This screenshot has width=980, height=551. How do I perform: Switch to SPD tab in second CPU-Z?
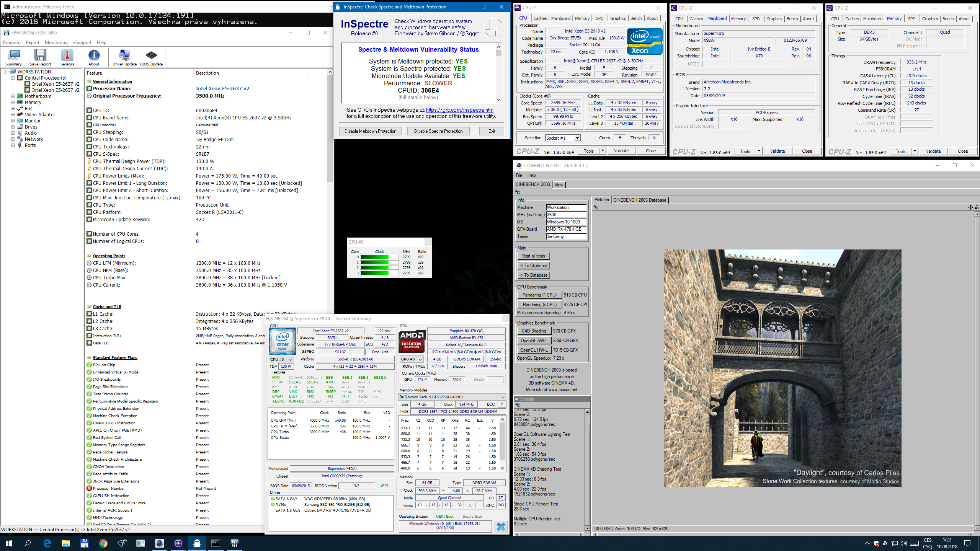pyautogui.click(x=756, y=19)
